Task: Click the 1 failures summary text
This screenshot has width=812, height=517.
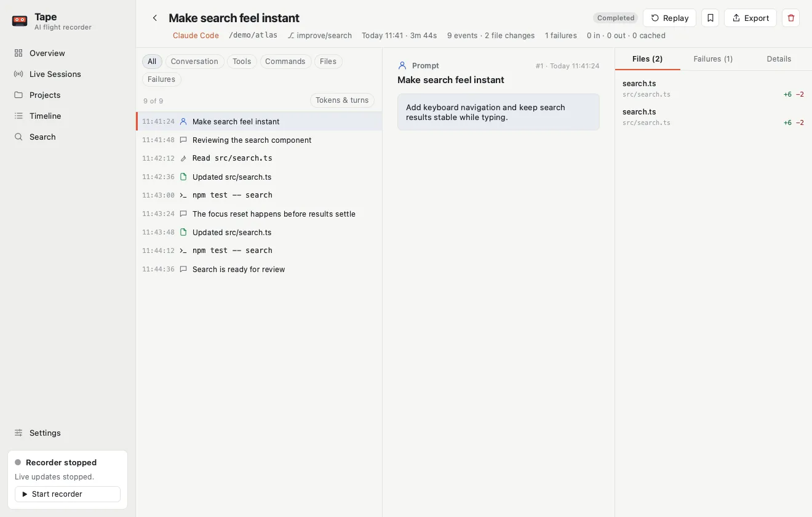Action: [561, 36]
